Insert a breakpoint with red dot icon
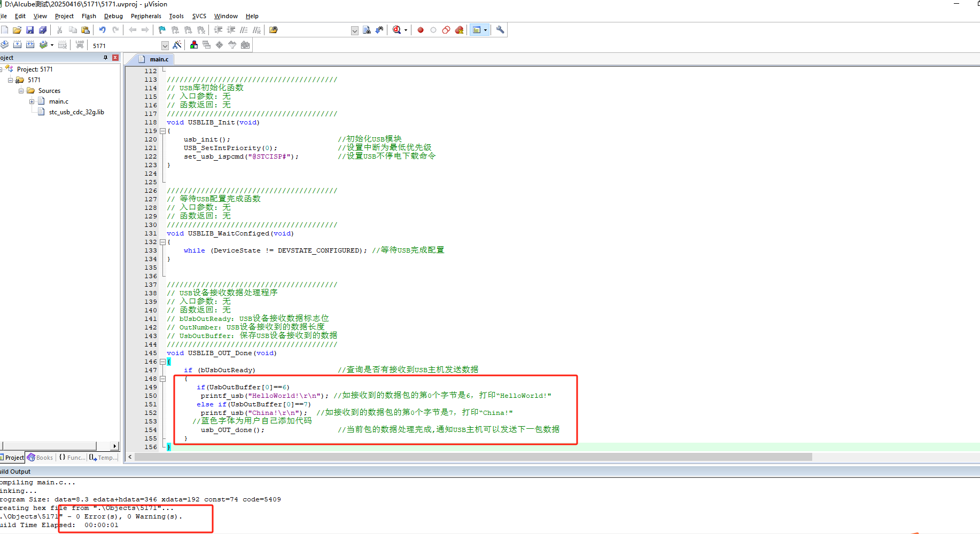The image size is (980, 534). (421, 30)
